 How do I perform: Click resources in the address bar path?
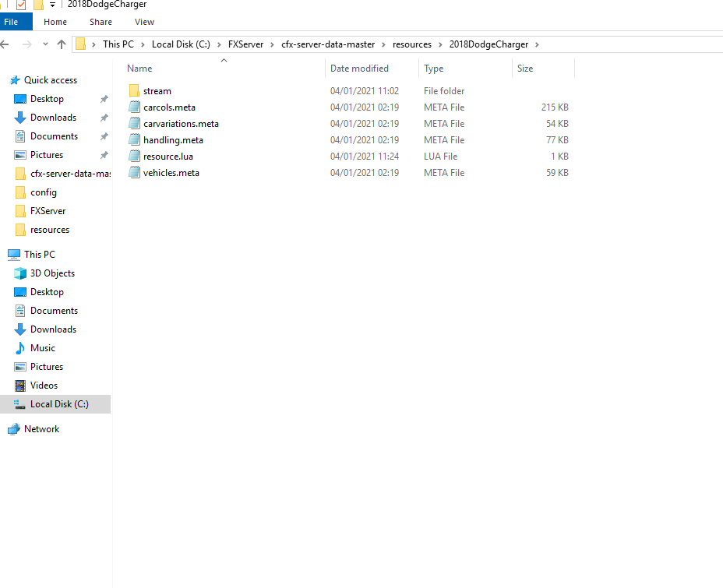[412, 44]
